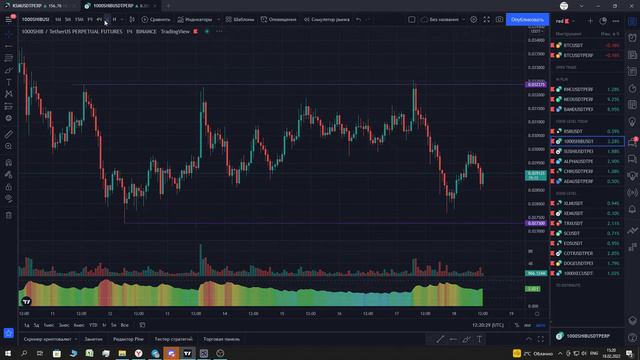Click the Compare (Сравнить) button
The width and height of the screenshot is (640, 360).
click(156, 20)
